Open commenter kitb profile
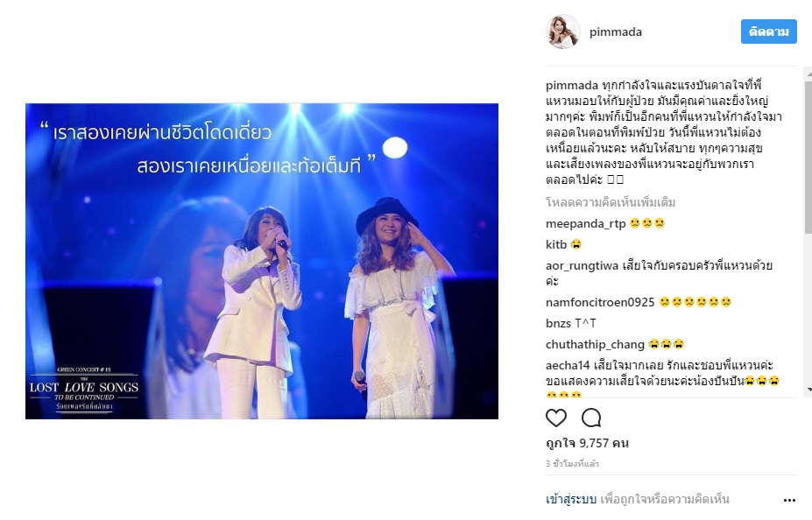Screen dimensions: 812x520 pos(556,244)
